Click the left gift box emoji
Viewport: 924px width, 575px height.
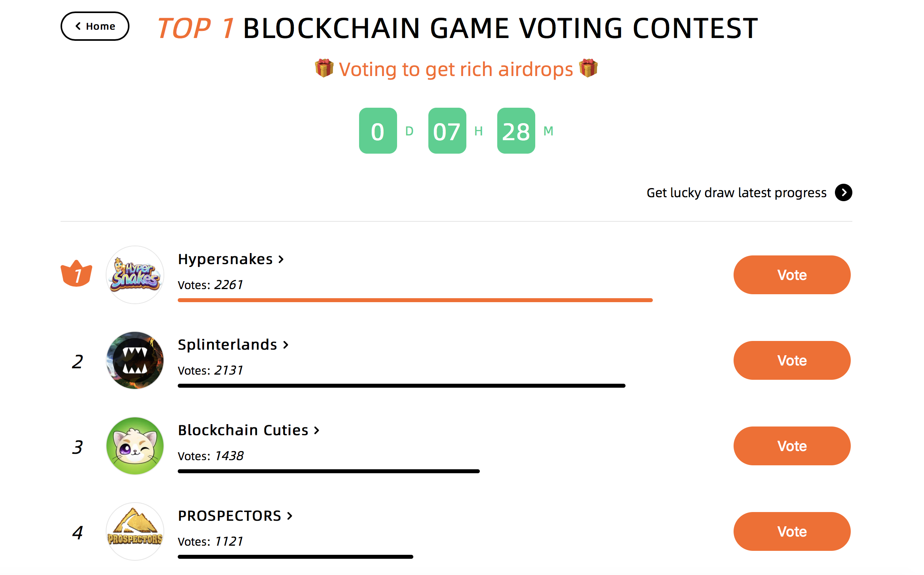[324, 68]
